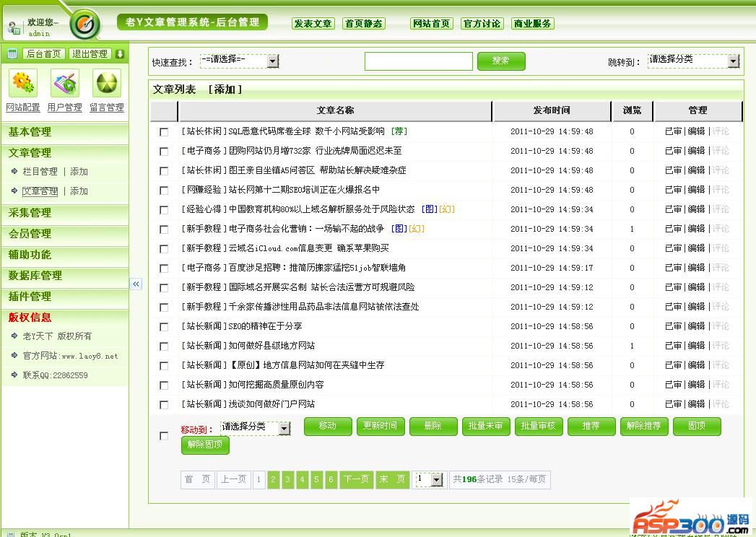Click the 批量审核 button
This screenshot has width=756, height=537.
(538, 426)
